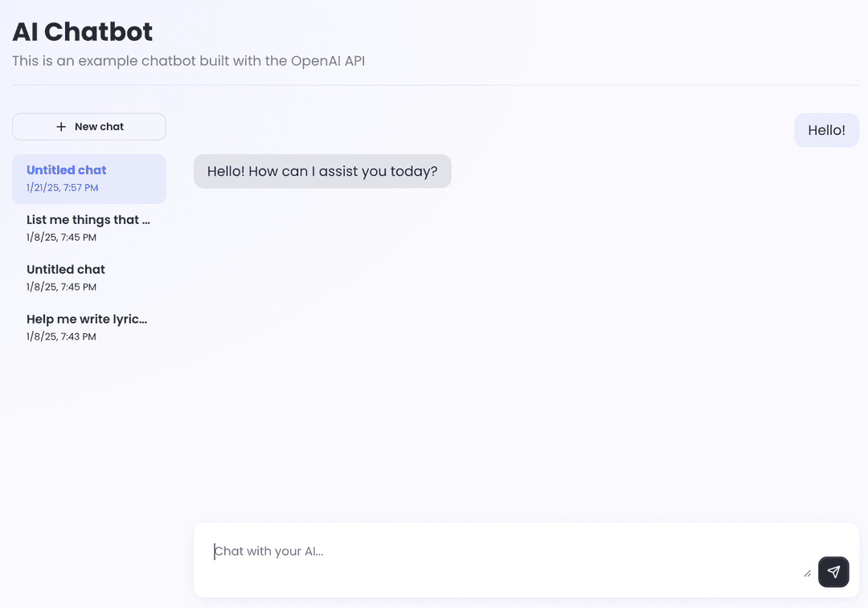Click the 'Hello!' user message bubble

(x=826, y=129)
